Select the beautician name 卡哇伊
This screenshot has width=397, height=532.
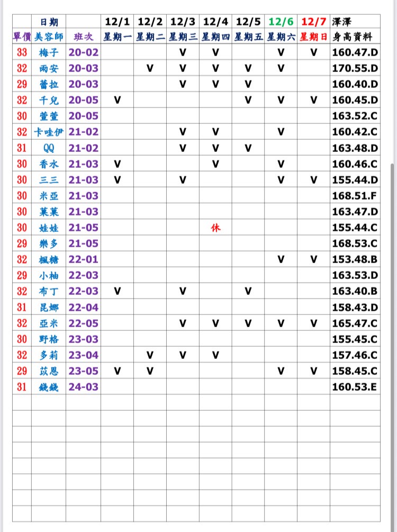[x=49, y=132]
